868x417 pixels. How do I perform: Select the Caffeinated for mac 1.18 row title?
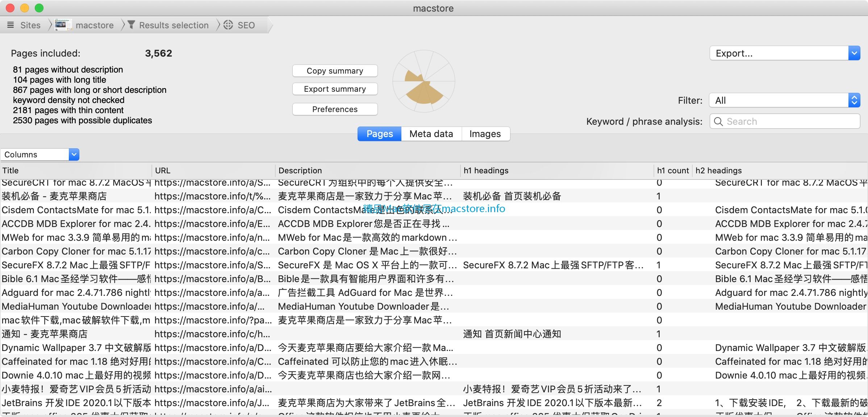coord(76,362)
